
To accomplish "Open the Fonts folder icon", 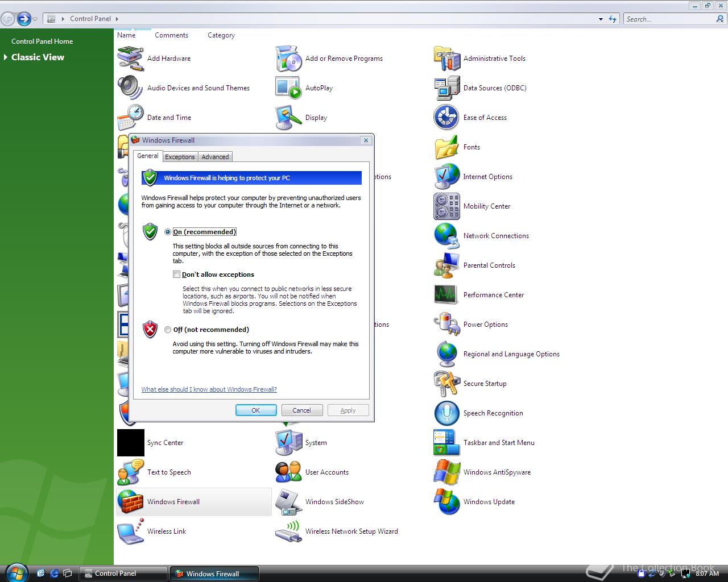I will pyautogui.click(x=446, y=147).
